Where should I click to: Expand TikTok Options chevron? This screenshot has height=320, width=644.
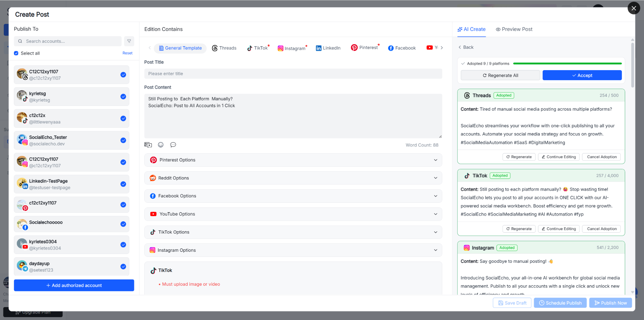(436, 232)
